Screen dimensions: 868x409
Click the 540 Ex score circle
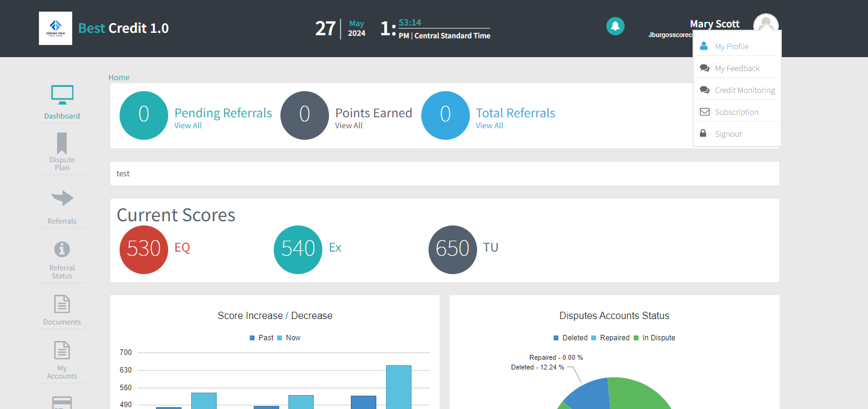pyautogui.click(x=298, y=249)
